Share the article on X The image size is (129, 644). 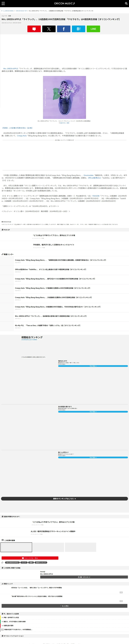(49, 29)
